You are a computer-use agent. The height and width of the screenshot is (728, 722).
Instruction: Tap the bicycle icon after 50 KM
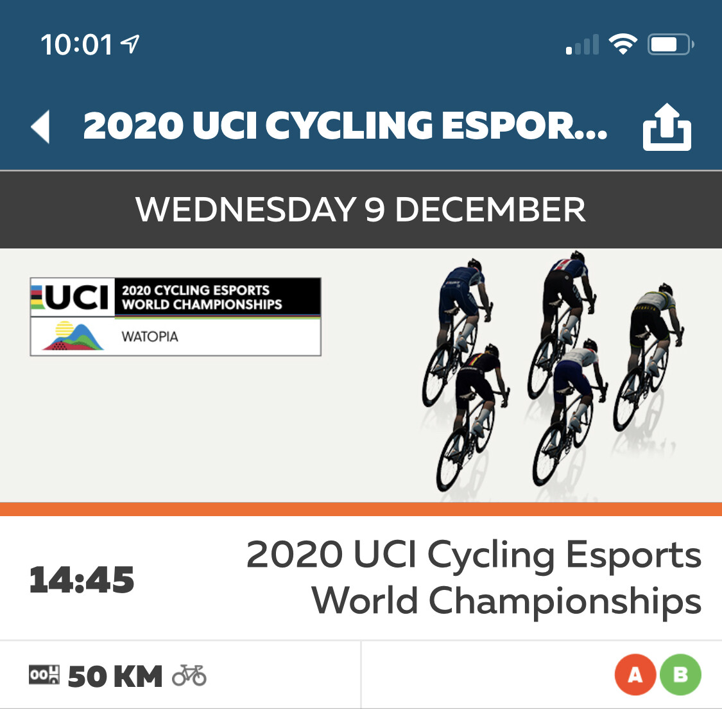click(189, 675)
